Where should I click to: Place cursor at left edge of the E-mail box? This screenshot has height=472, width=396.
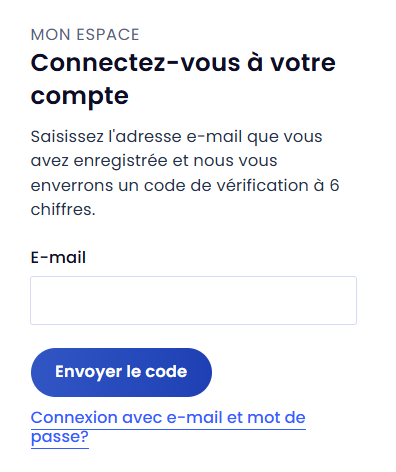[x=35, y=300]
